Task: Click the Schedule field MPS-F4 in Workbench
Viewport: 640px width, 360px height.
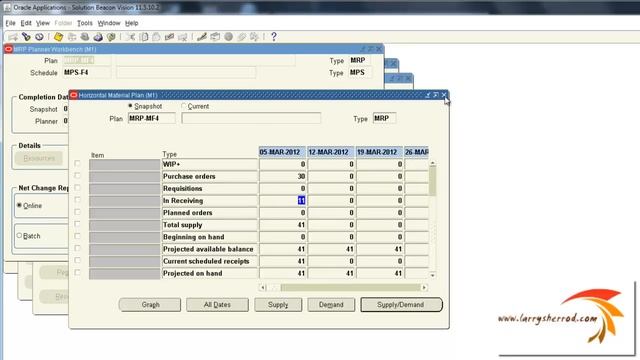Action: [x=87, y=73]
